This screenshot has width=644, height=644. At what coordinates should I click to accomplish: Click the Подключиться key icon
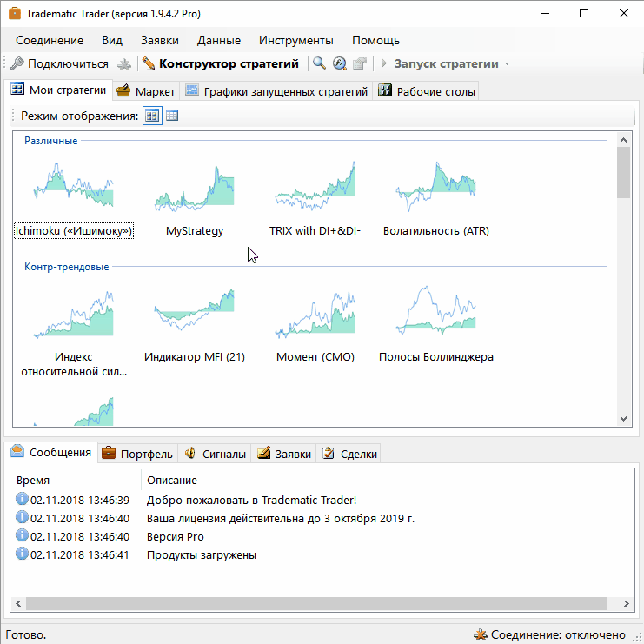click(17, 63)
